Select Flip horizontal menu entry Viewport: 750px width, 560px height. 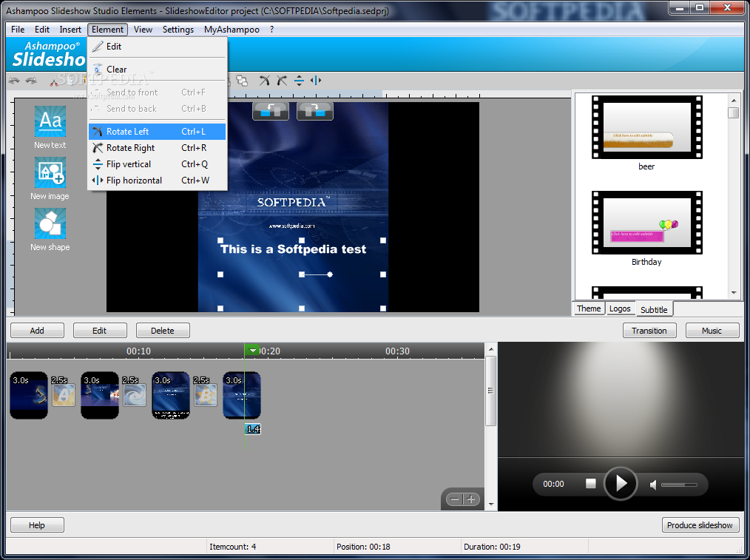click(x=157, y=181)
